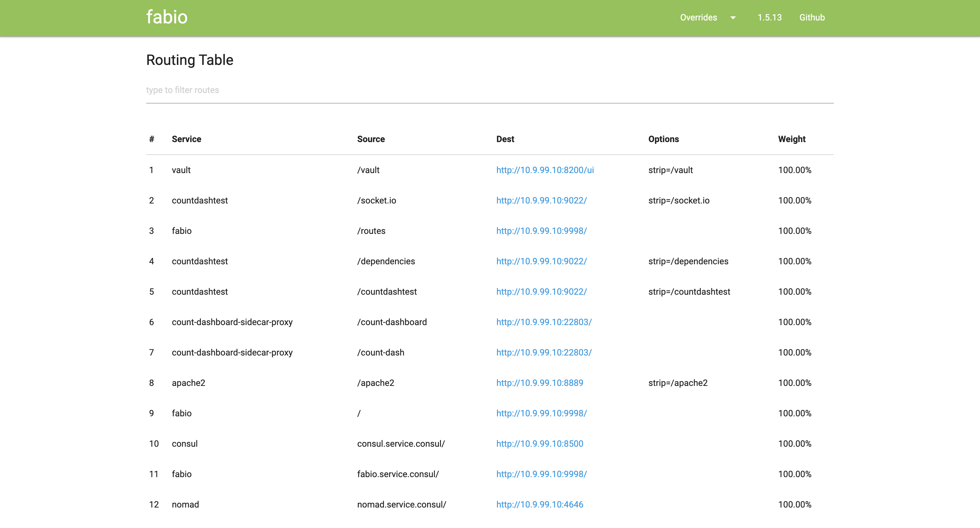Click the nomad service name cell
Screen dimensions: 980x528
point(185,505)
